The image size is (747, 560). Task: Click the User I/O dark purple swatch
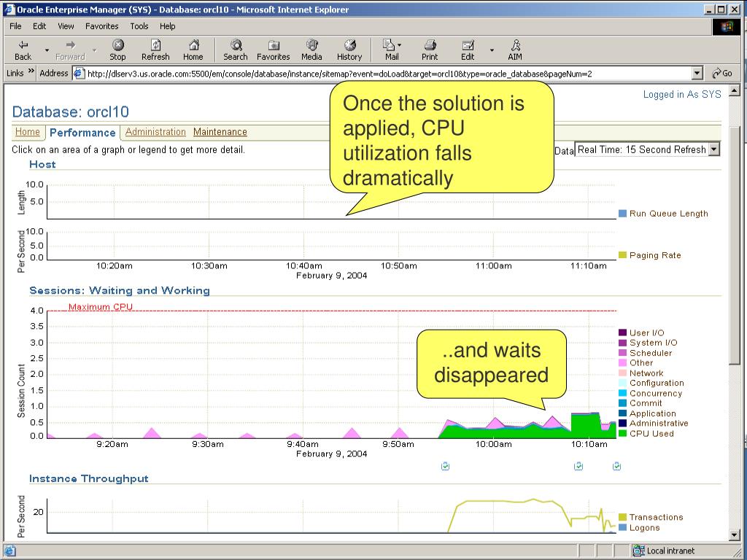tap(622, 332)
